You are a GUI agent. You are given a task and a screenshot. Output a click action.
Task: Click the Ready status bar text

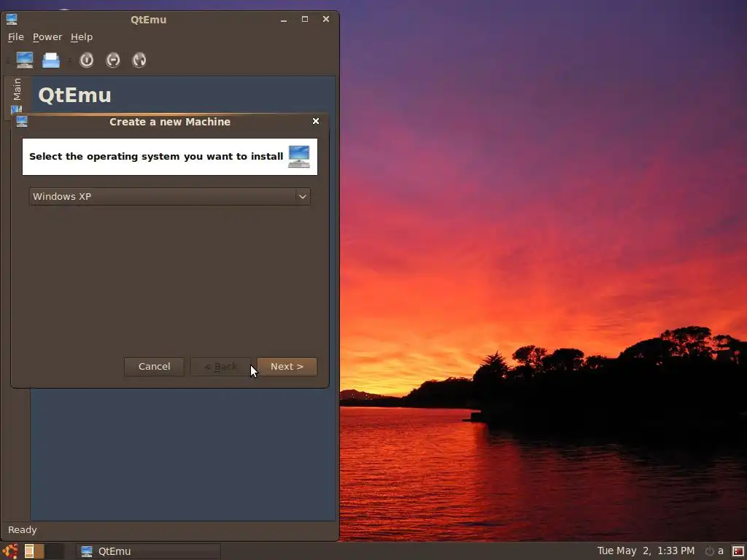23,529
